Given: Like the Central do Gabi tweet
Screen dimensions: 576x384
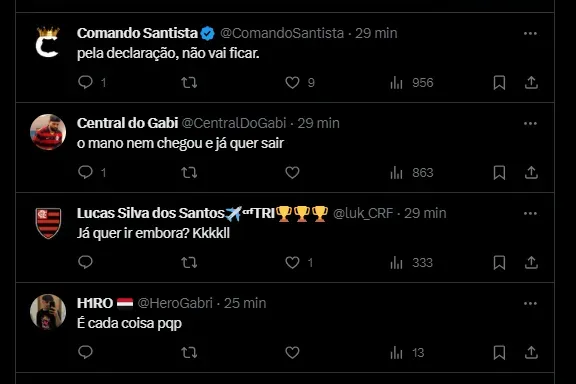Looking at the screenshot, I should [x=292, y=172].
